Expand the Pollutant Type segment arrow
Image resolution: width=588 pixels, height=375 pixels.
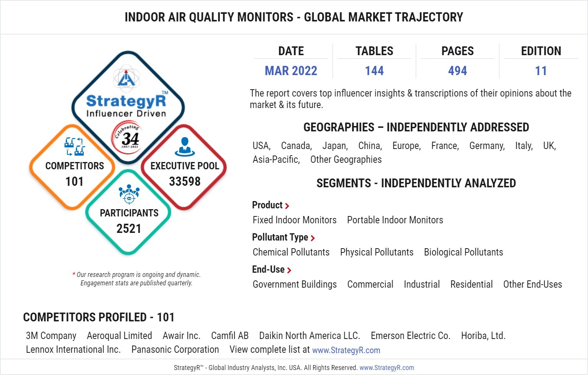(x=313, y=238)
